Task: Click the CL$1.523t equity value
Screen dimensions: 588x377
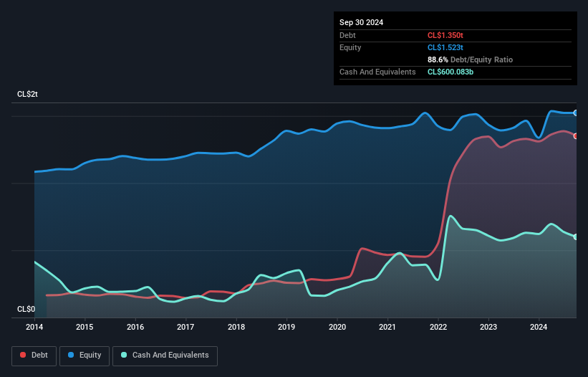Action: pos(445,47)
